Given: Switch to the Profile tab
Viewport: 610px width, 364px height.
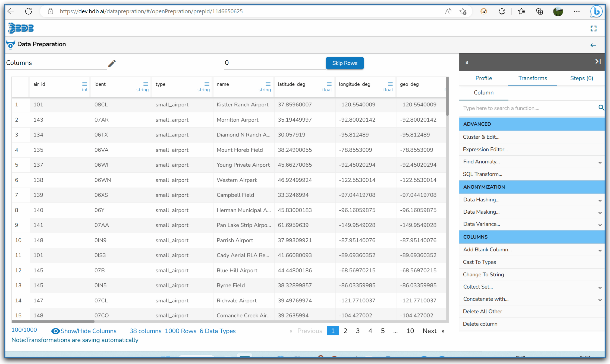Looking at the screenshot, I should coord(483,78).
